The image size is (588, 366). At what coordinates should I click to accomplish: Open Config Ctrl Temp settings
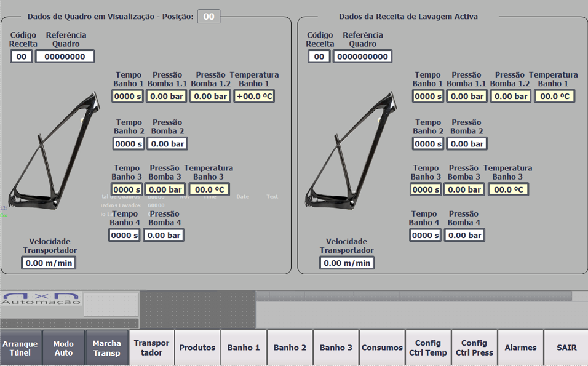[427, 348]
